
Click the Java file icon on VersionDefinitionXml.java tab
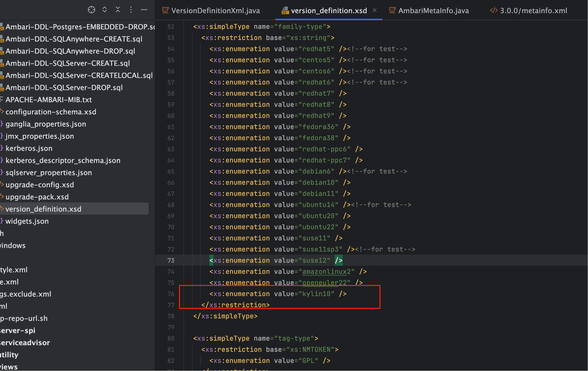(165, 10)
